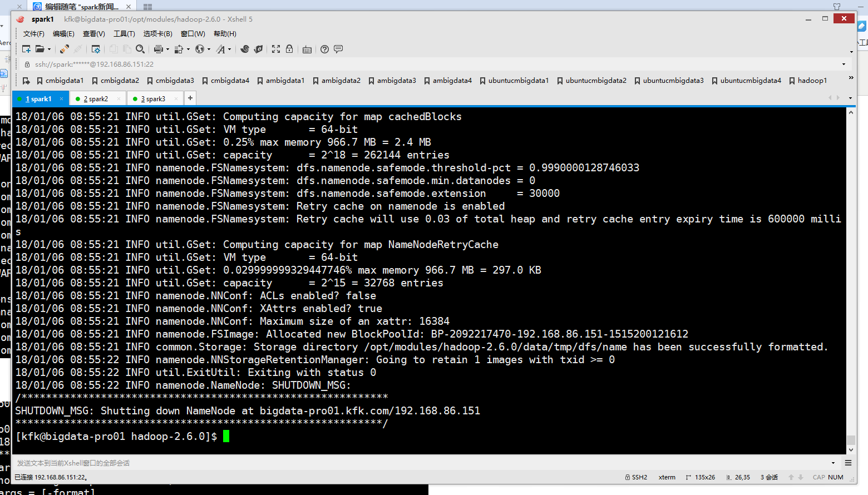
Task: Click the Disconnect plug icon
Action: tap(78, 49)
